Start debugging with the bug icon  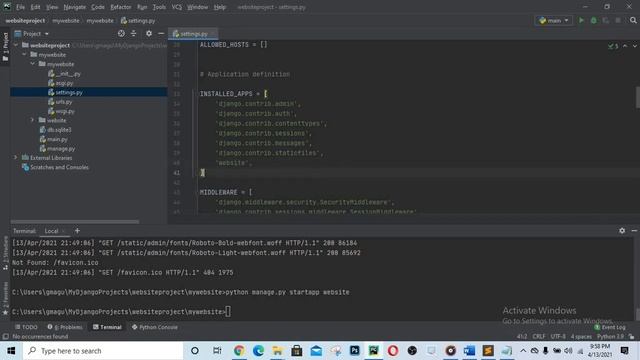(x=593, y=20)
